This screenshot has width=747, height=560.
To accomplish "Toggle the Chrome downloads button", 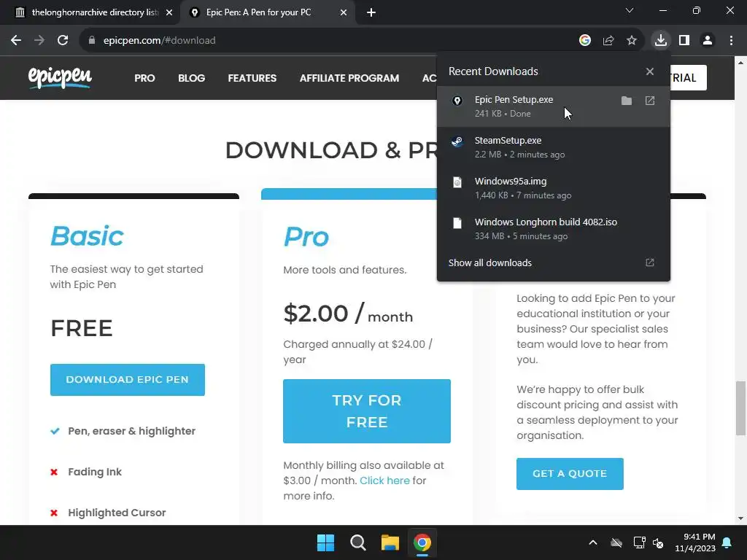I will pos(661,41).
